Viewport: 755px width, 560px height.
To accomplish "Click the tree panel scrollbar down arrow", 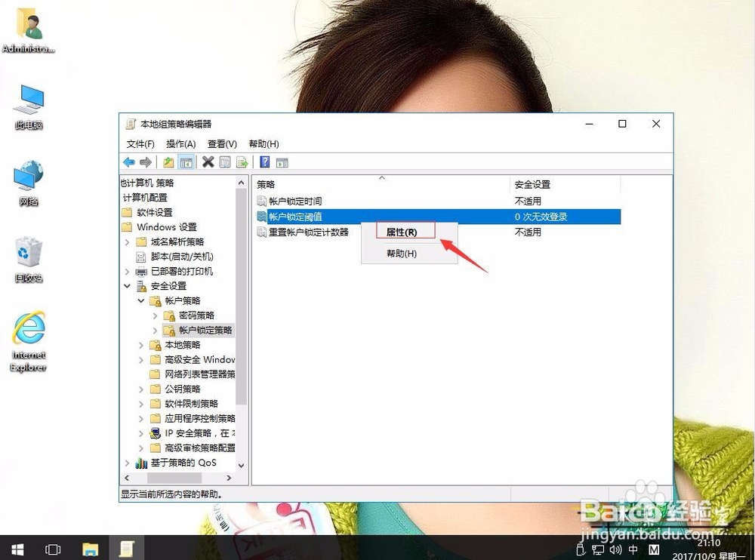I will pyautogui.click(x=242, y=466).
